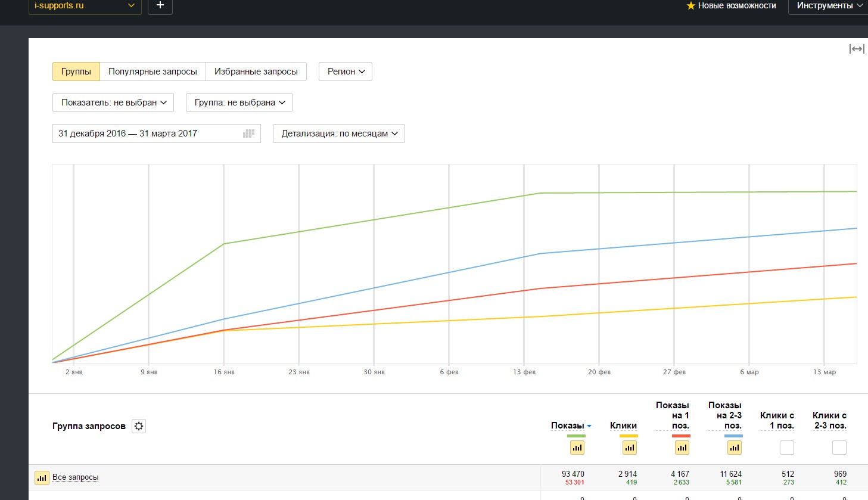Viewport: 868px width, 500px height.
Task: Click chart icon left of Все запросы
Action: 42,477
